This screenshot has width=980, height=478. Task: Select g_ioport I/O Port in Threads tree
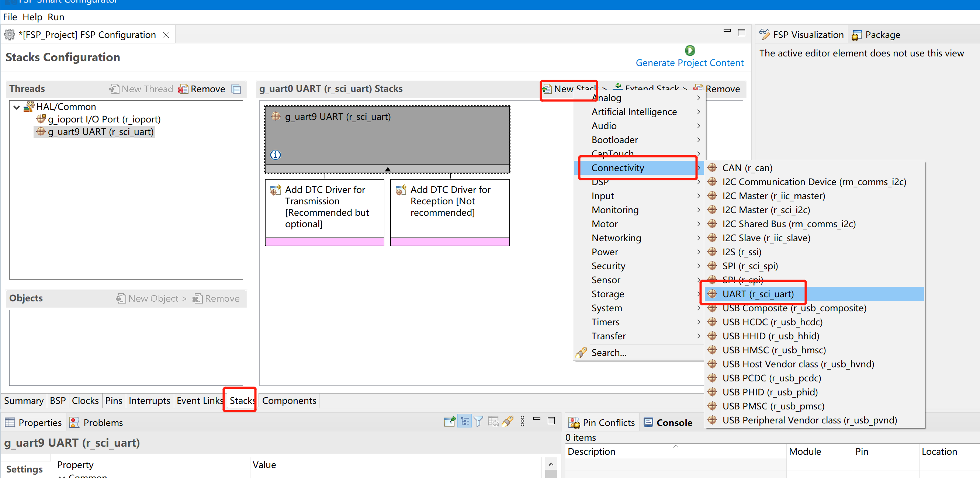pyautogui.click(x=98, y=119)
